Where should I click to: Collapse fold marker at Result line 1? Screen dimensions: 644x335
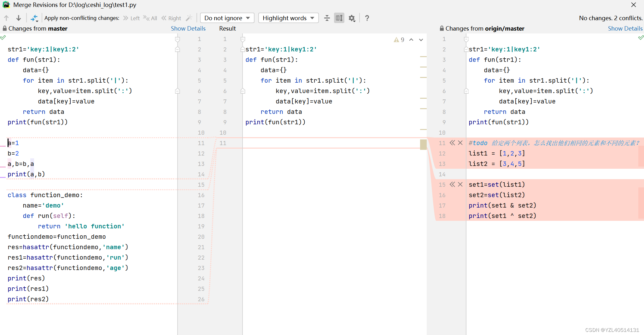(x=243, y=39)
